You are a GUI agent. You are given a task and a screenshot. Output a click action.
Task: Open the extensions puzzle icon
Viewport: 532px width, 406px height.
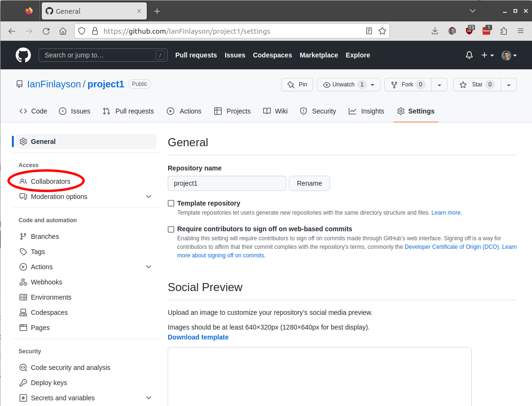504,31
